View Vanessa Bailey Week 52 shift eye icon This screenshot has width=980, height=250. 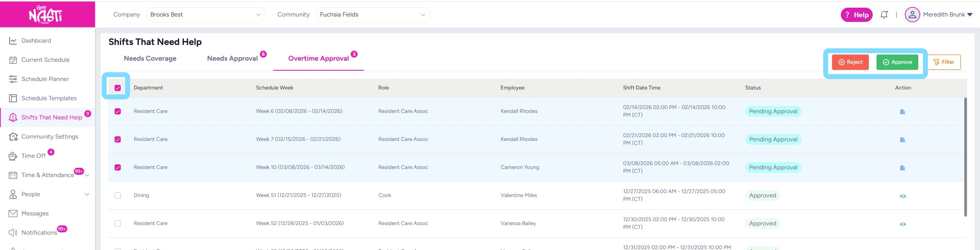click(903, 224)
